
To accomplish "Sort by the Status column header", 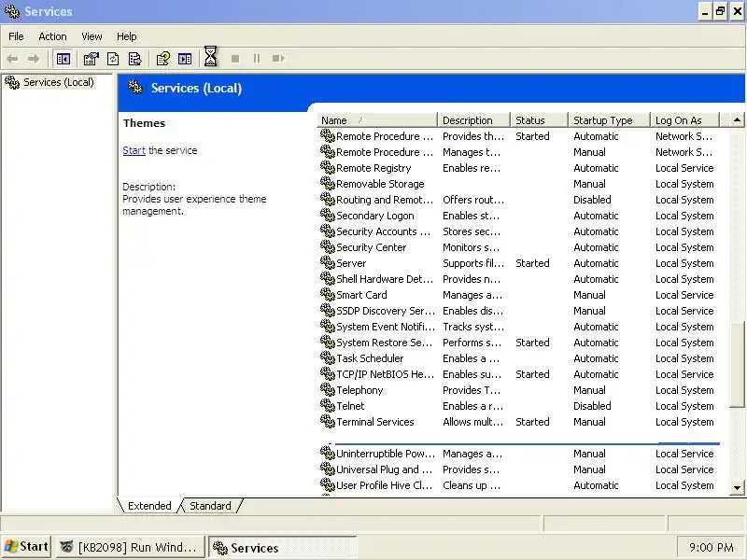I will 540,120.
